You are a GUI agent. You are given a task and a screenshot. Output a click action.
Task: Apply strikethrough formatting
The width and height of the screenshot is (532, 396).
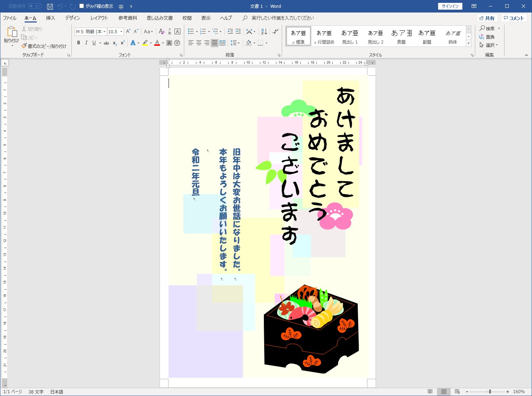106,43
